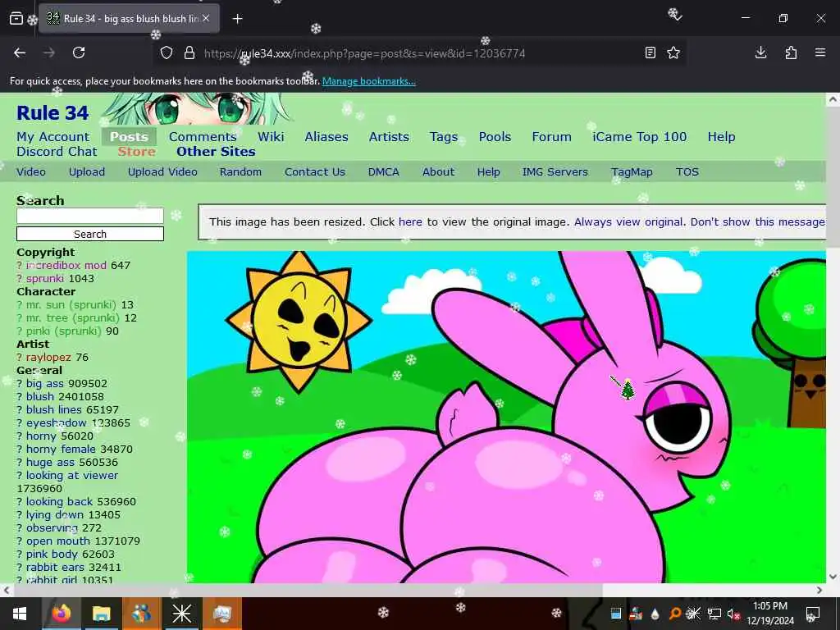Image resolution: width=840 pixels, height=630 pixels.
Task: Open the DMCA page
Action: [384, 172]
